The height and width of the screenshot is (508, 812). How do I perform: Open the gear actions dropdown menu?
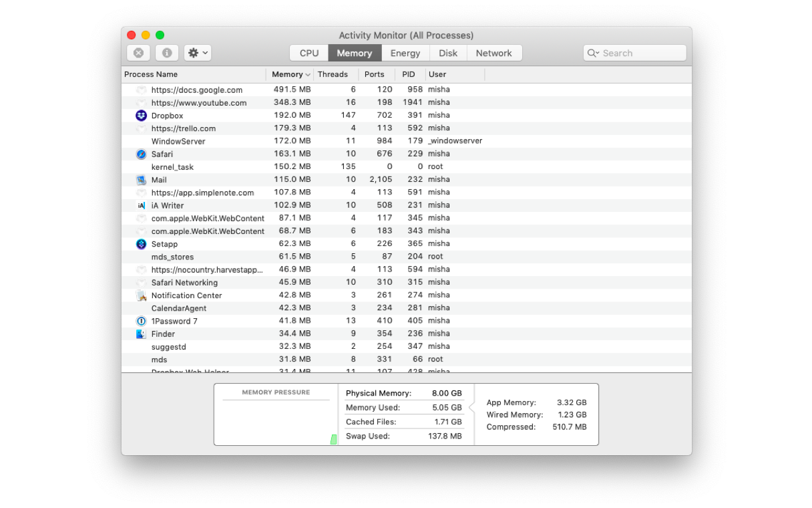(x=198, y=53)
